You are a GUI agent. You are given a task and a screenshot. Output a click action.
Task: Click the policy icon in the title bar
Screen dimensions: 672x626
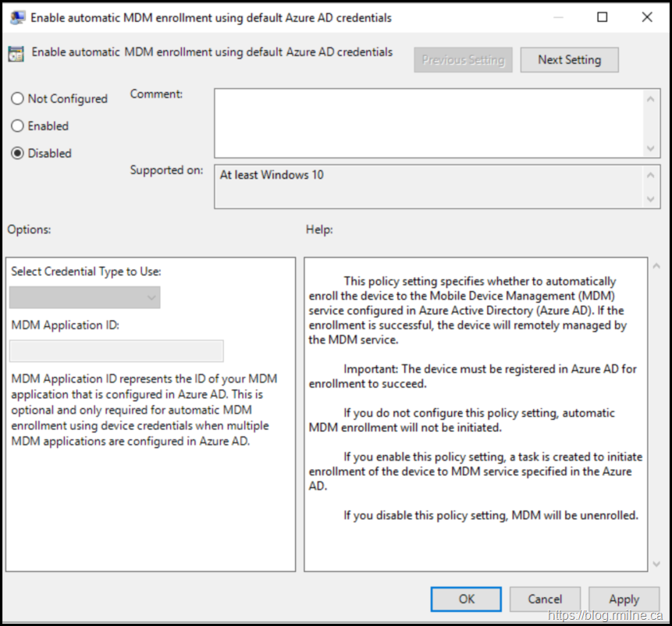(x=15, y=17)
